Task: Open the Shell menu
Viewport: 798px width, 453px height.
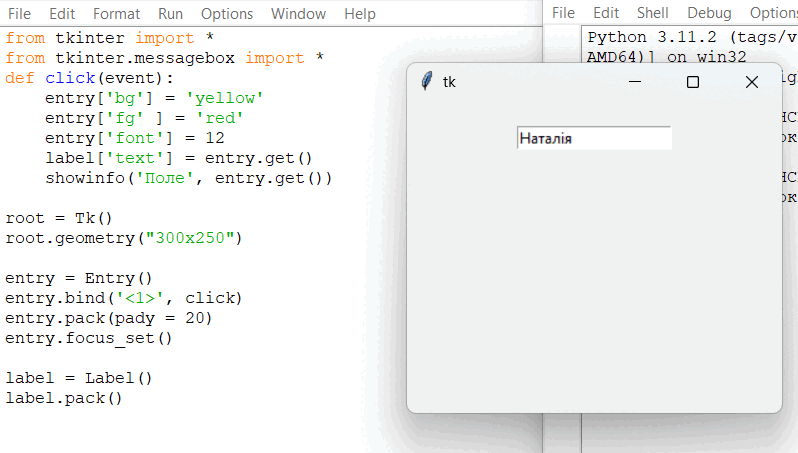Action: pos(652,13)
